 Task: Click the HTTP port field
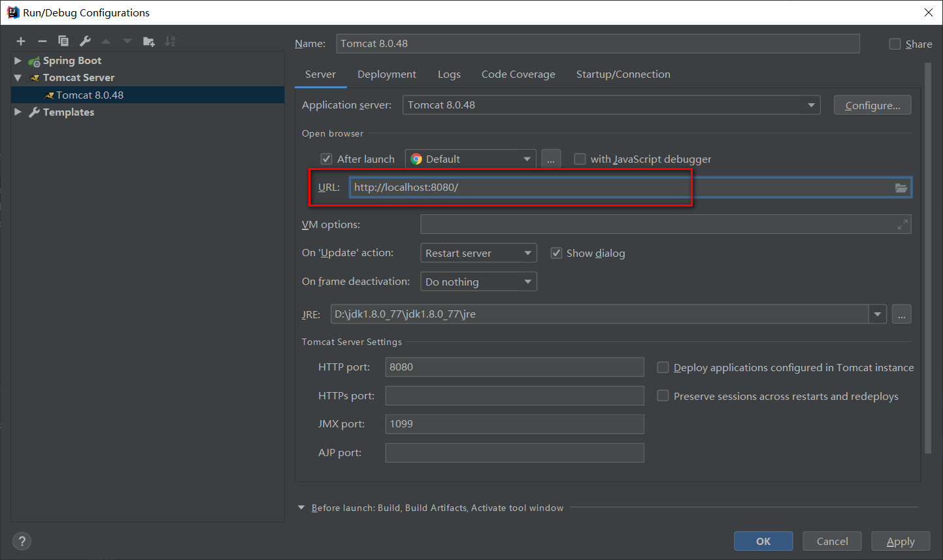[x=514, y=367]
